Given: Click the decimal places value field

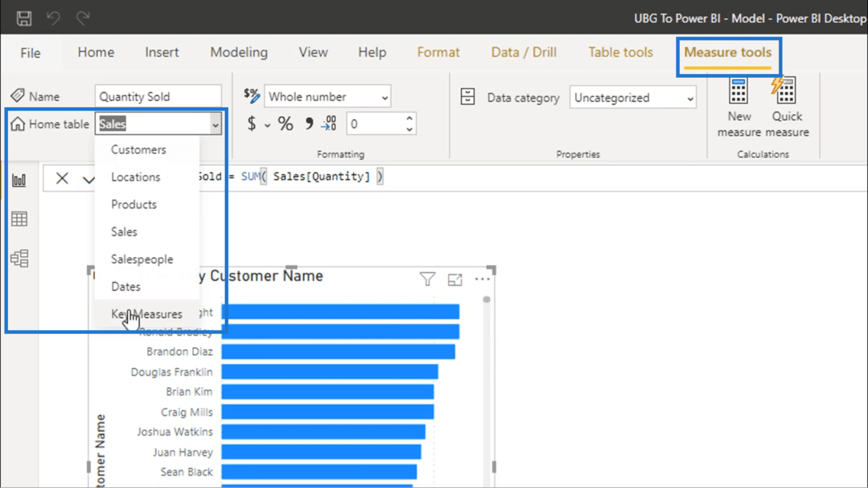Looking at the screenshot, I should coord(375,124).
